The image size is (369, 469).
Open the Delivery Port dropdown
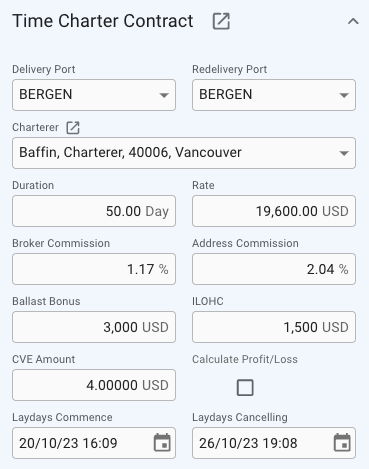(94, 95)
